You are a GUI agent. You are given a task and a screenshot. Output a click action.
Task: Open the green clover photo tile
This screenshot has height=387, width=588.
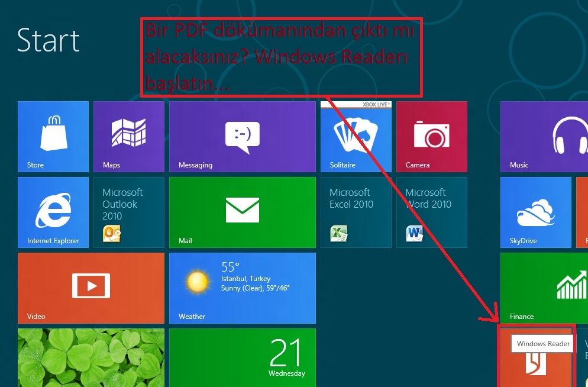pos(91,358)
